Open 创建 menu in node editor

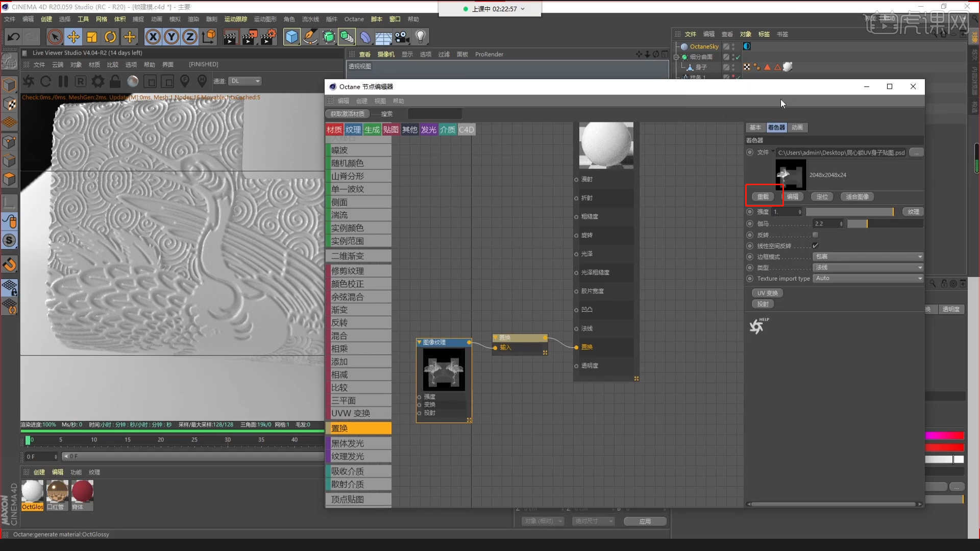pyautogui.click(x=361, y=101)
